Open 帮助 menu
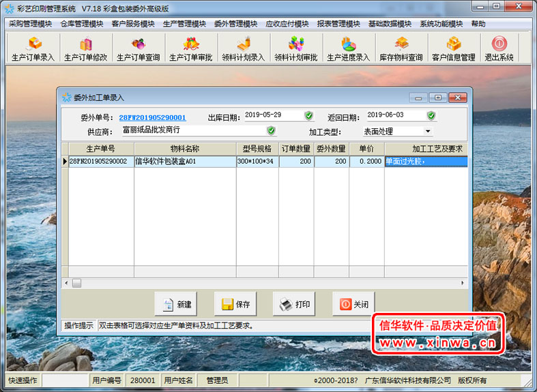Screen dimensions: 537x392 tap(478, 24)
